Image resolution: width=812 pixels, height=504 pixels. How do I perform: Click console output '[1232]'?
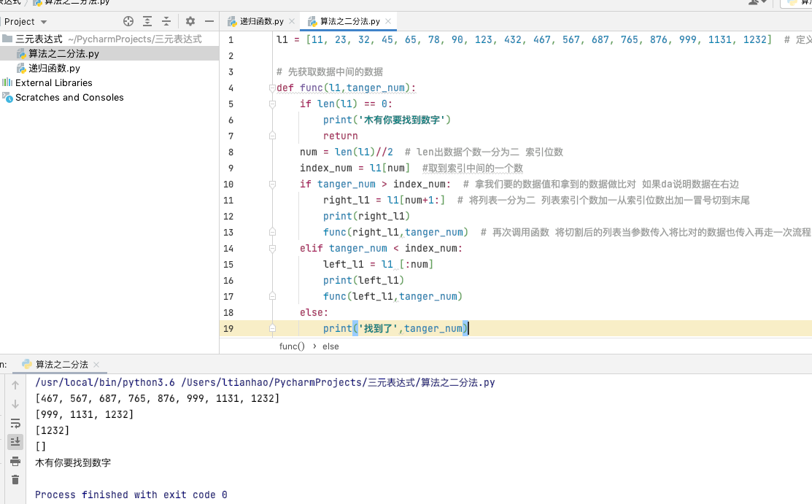[x=53, y=430]
